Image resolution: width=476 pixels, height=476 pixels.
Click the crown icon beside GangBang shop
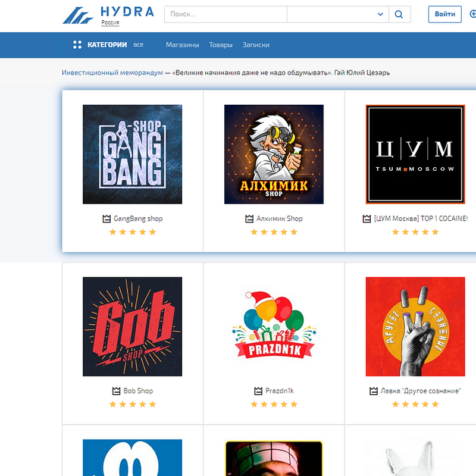[x=107, y=219]
